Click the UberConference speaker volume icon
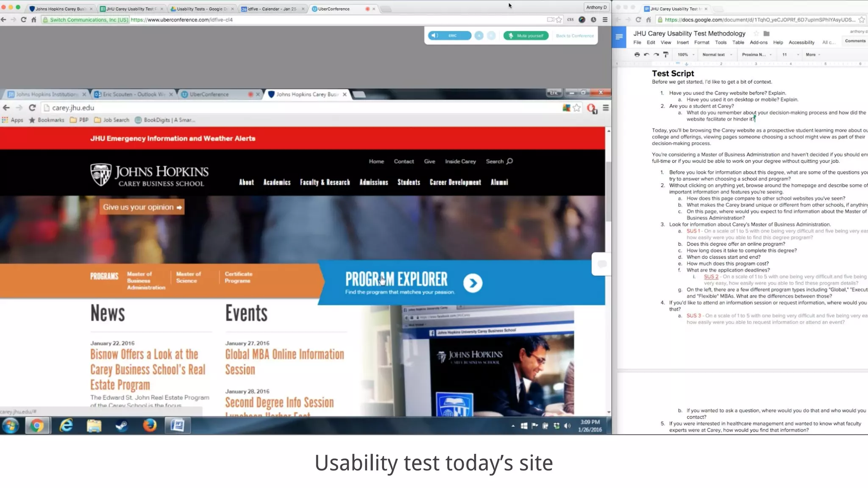The height and width of the screenshot is (488, 868). (434, 36)
